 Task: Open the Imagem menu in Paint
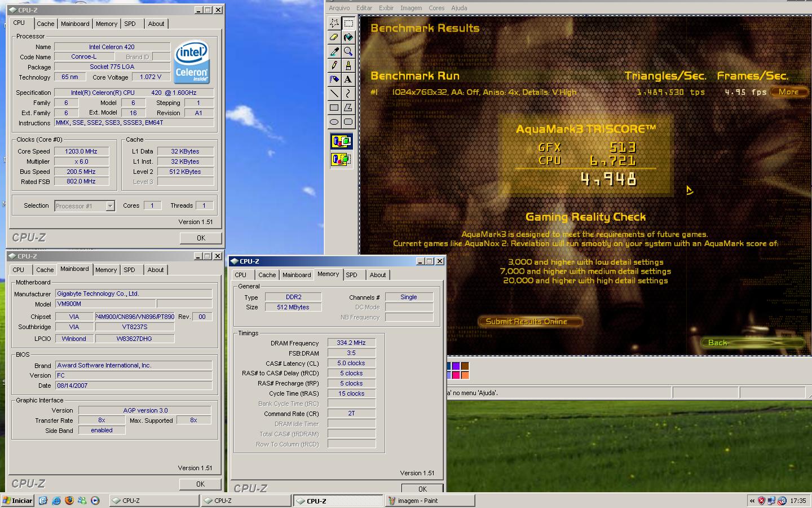pyautogui.click(x=411, y=8)
